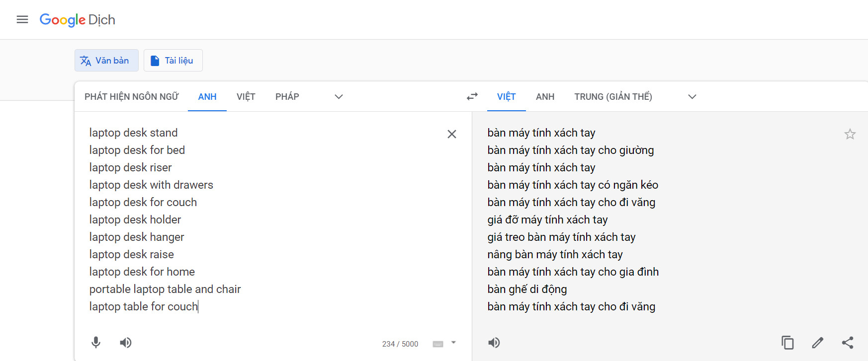
Task: Copy the translation to clipboard
Action: point(787,343)
